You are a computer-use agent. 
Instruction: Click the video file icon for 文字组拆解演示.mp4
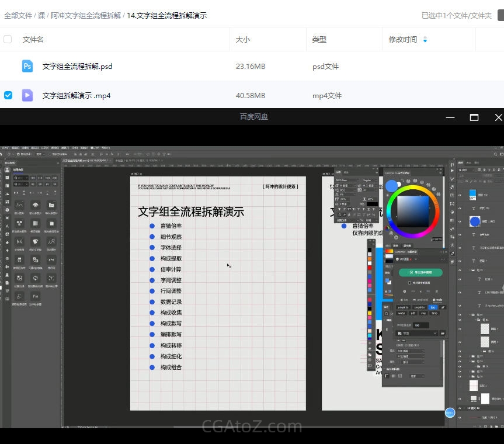[x=27, y=95]
